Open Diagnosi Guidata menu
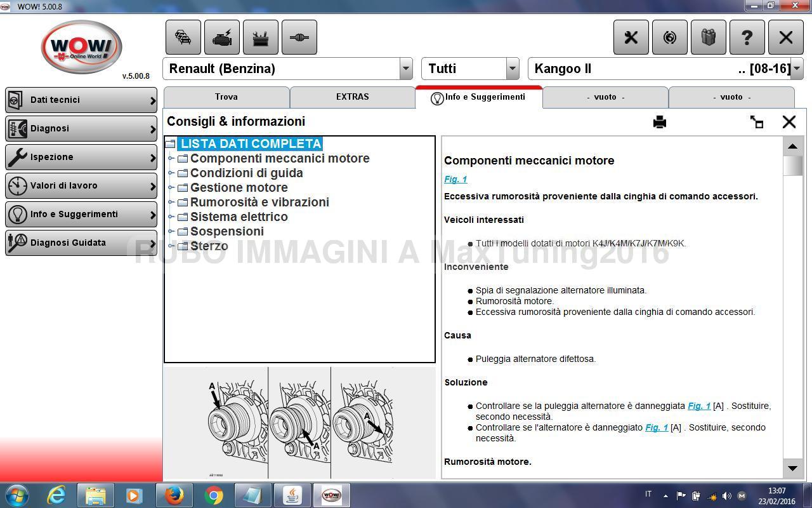This screenshot has width=812, height=508. 81,243
